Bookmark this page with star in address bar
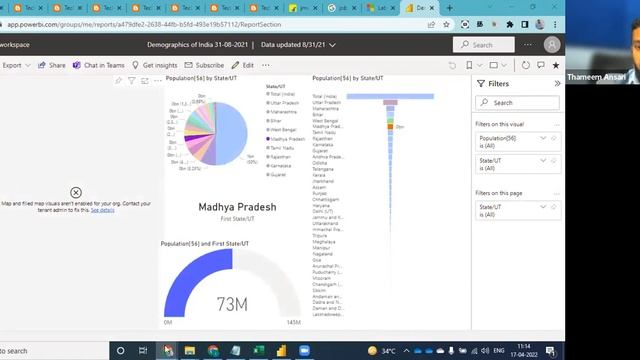Image resolution: width=640 pixels, height=360 pixels. [446, 24]
